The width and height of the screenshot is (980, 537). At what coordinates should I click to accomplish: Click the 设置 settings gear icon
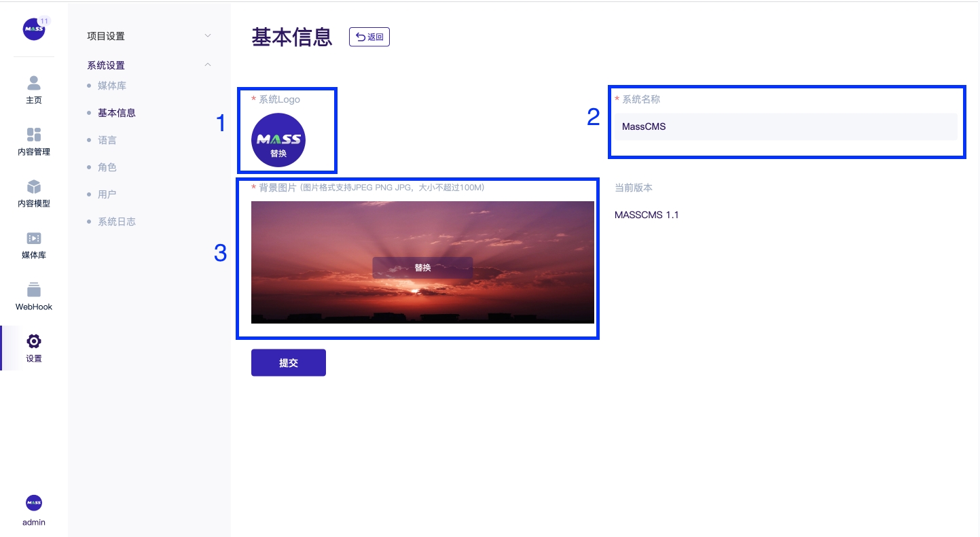[34, 341]
